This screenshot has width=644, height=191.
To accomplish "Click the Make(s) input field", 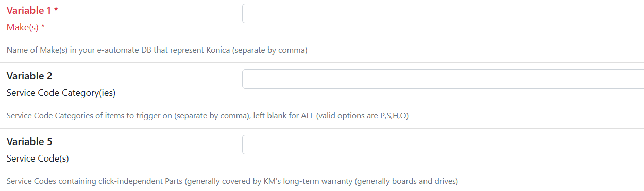I will [443, 13].
